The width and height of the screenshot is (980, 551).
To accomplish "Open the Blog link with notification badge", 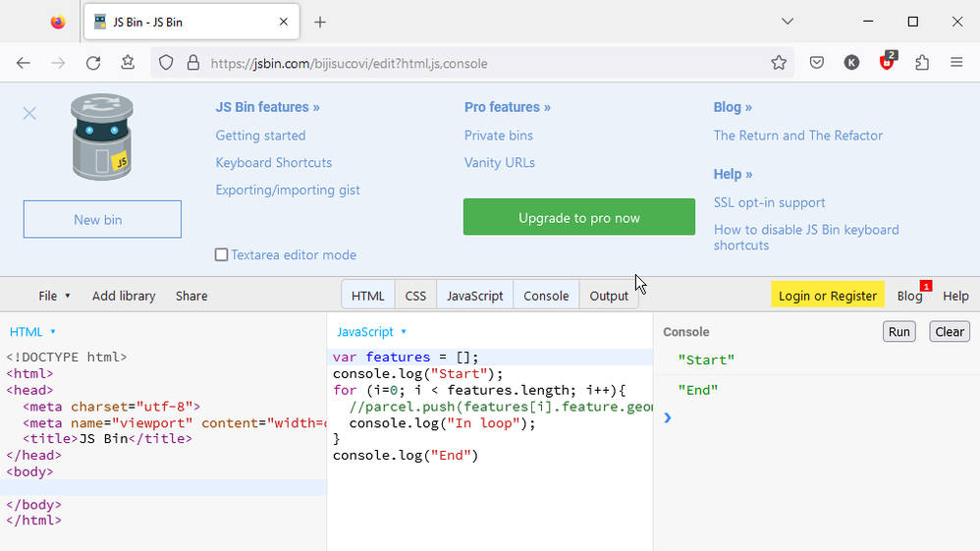I will coord(910,296).
